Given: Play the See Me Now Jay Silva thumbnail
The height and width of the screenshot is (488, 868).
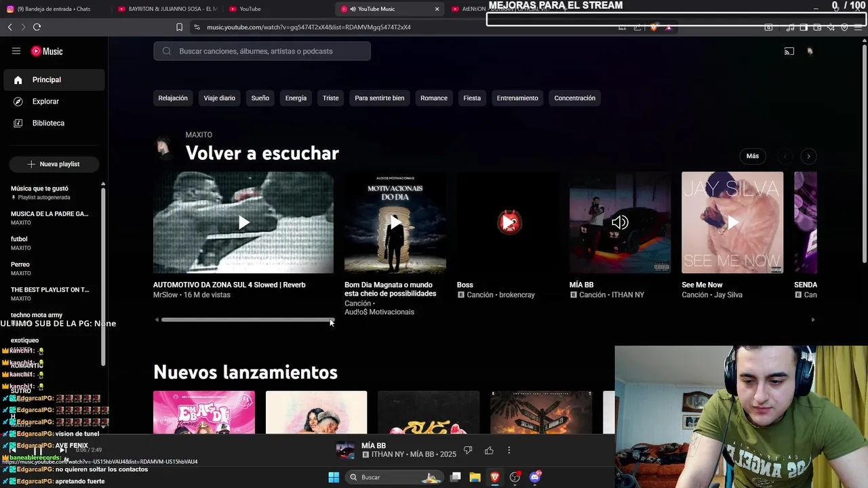Looking at the screenshot, I should (732, 222).
